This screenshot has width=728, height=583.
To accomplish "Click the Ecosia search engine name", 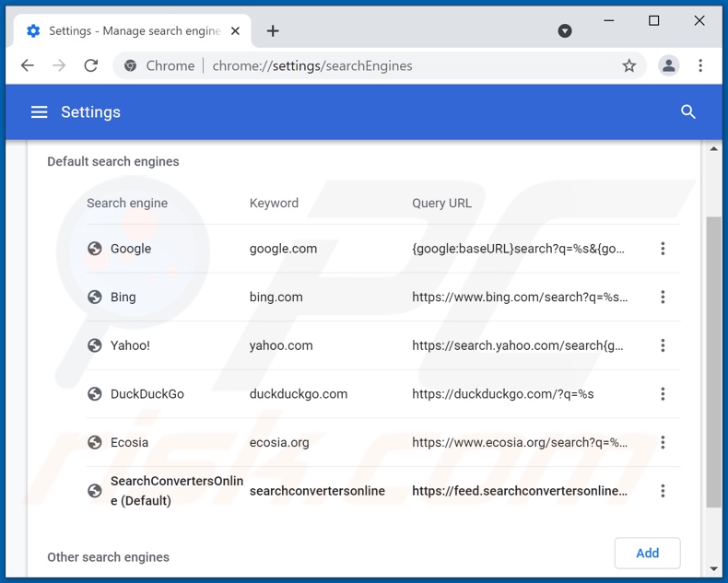I will click(129, 442).
